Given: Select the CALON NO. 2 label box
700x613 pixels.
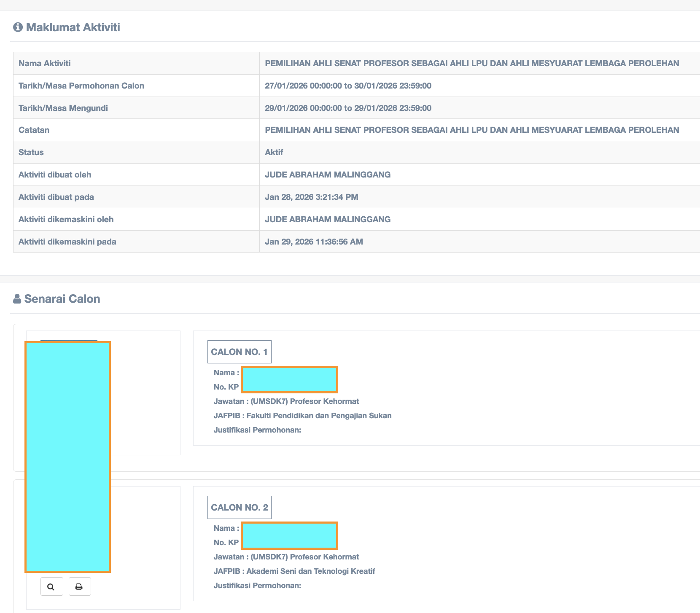Looking at the screenshot, I should [x=239, y=508].
